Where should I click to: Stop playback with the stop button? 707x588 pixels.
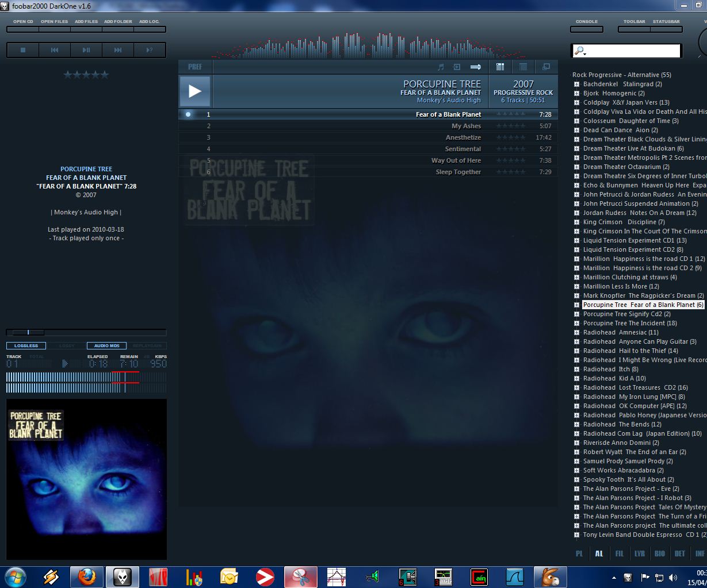23,50
